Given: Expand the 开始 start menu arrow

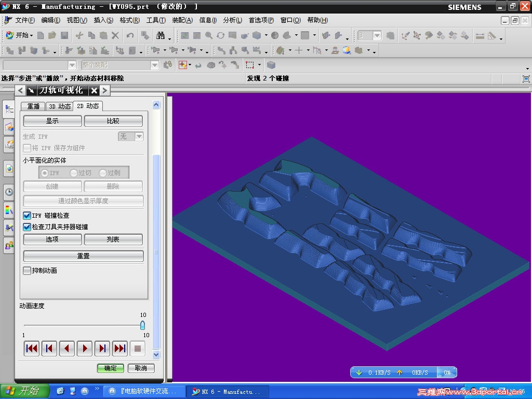Looking at the screenshot, I should [31, 36].
